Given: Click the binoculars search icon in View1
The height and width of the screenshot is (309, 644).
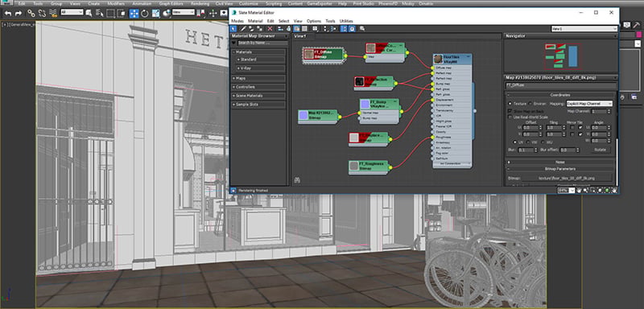Looking at the screenshot, I should [x=297, y=179].
